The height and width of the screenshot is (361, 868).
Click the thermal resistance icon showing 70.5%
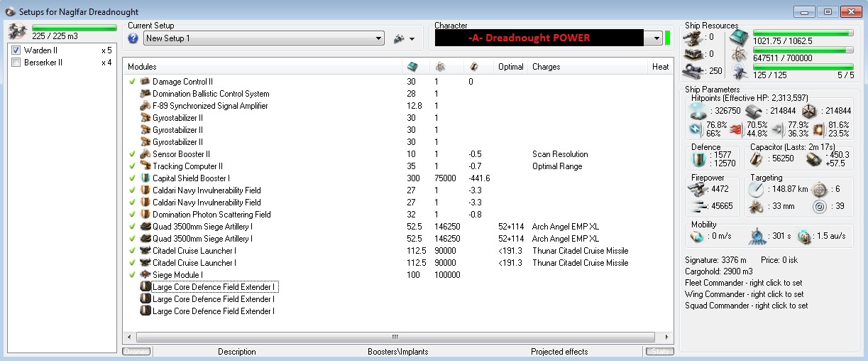click(x=735, y=129)
